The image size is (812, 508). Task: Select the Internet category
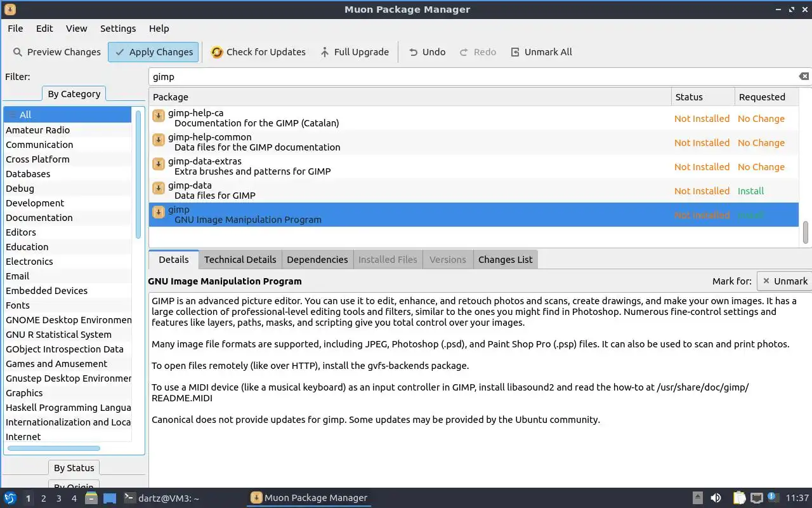click(x=67, y=437)
